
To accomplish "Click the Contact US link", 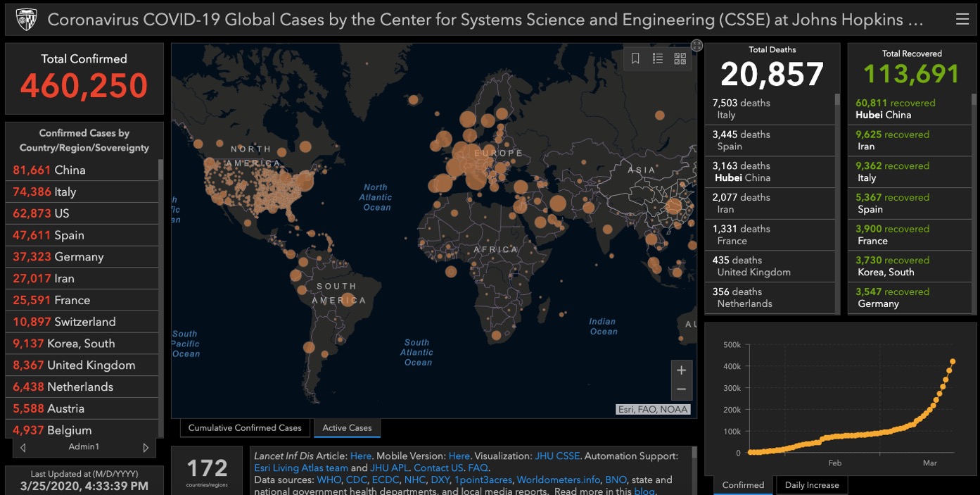I will coord(438,468).
